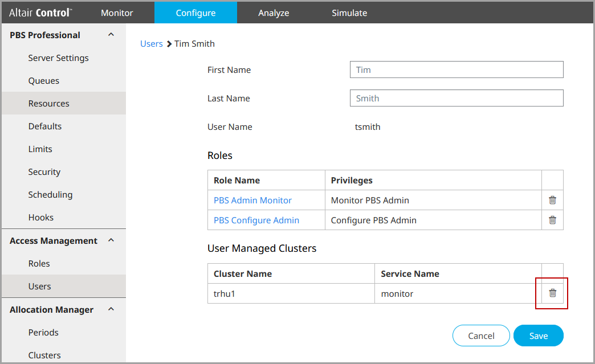Select Queues in the sidebar
This screenshot has width=595, height=364.
coord(44,80)
